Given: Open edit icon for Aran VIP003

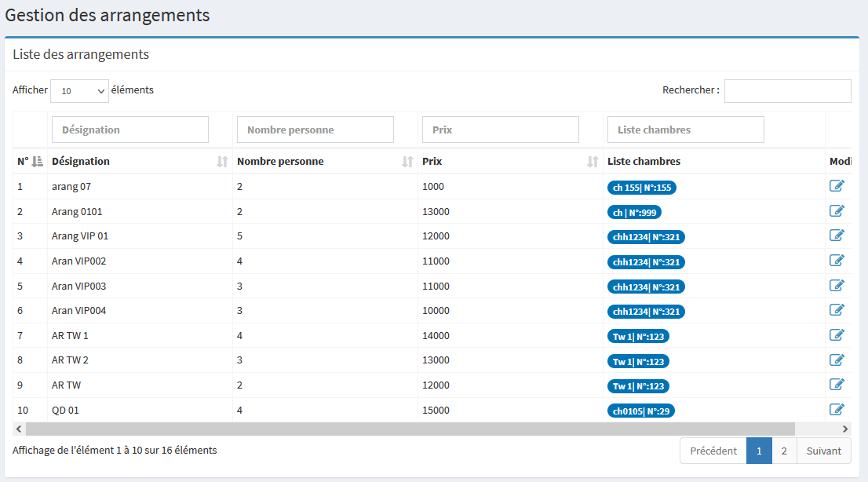Looking at the screenshot, I should (x=837, y=285).
